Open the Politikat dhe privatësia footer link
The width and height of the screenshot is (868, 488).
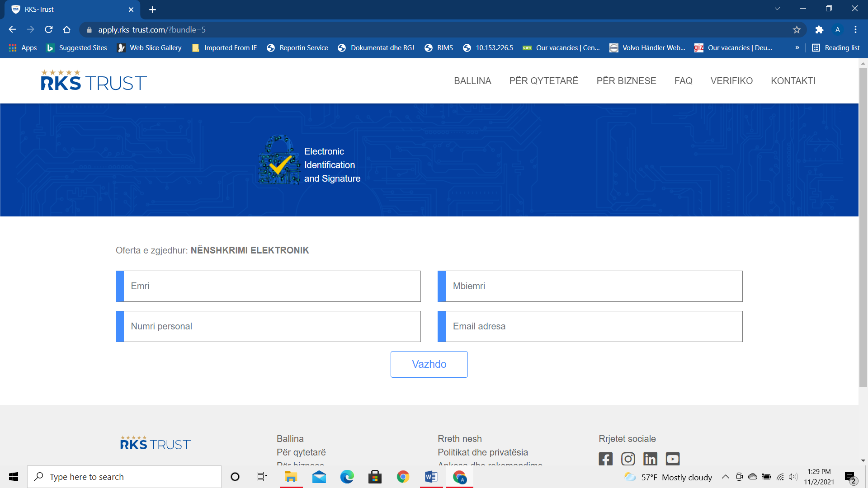(482, 452)
